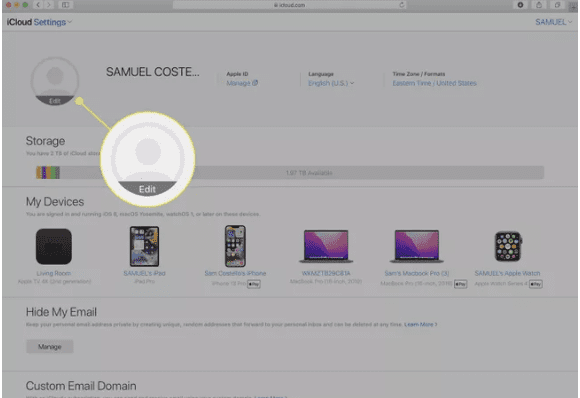Open the Safari downloads icon
This screenshot has width=580, height=398.
(x=520, y=5)
